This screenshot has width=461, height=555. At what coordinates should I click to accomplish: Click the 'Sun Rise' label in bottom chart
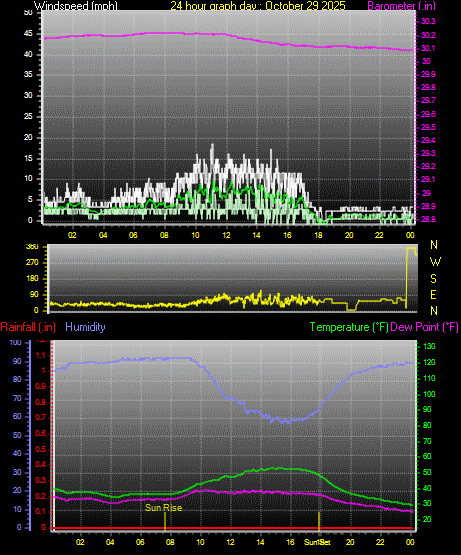click(x=164, y=508)
